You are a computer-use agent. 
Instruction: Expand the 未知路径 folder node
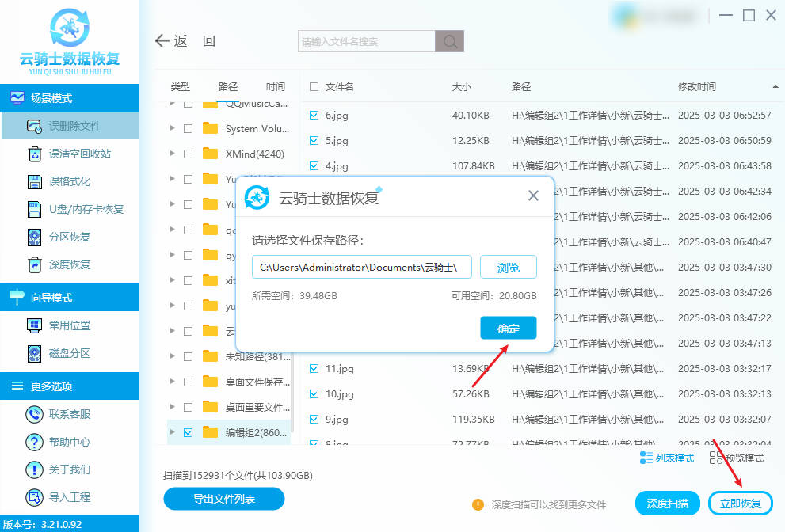point(173,356)
